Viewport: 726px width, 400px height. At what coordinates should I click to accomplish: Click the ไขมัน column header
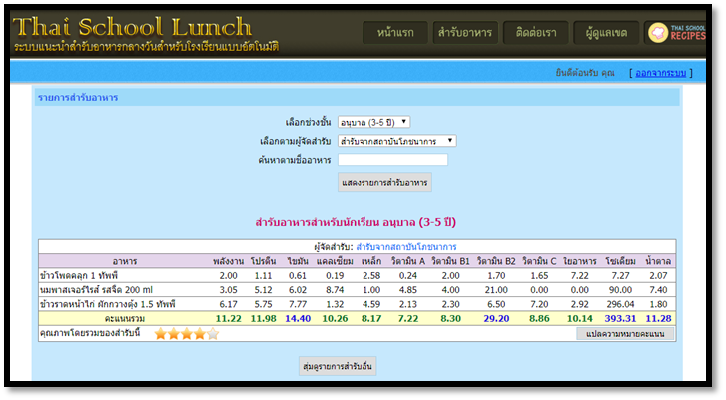pyautogui.click(x=298, y=261)
